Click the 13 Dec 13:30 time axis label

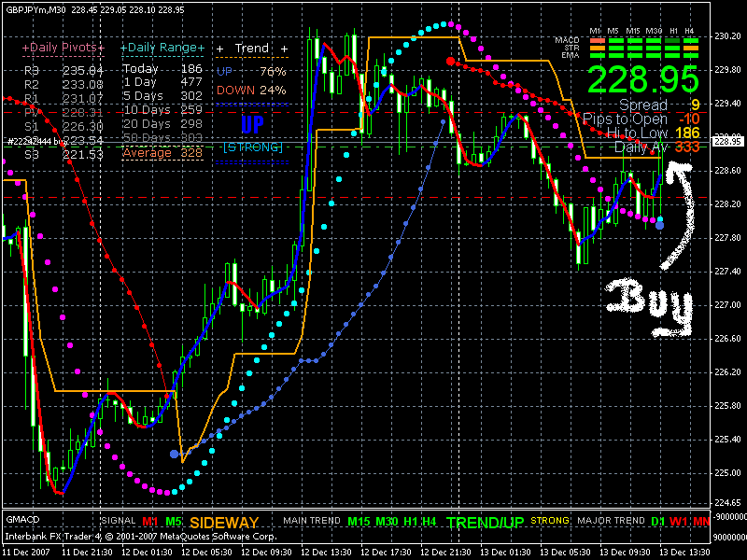coord(684,553)
